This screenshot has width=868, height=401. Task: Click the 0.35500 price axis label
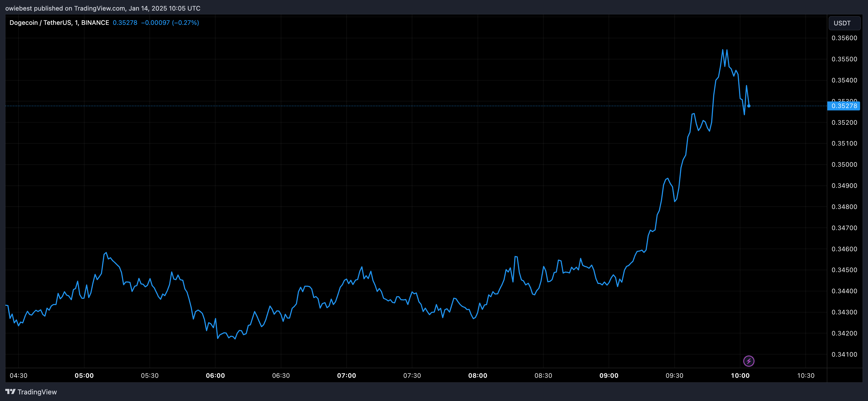coord(844,59)
